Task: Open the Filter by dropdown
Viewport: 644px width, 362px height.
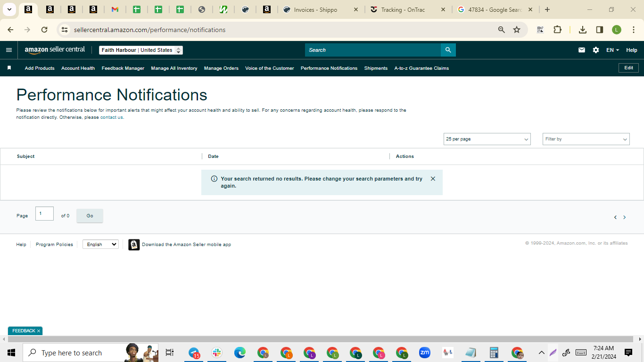Action: click(x=586, y=139)
